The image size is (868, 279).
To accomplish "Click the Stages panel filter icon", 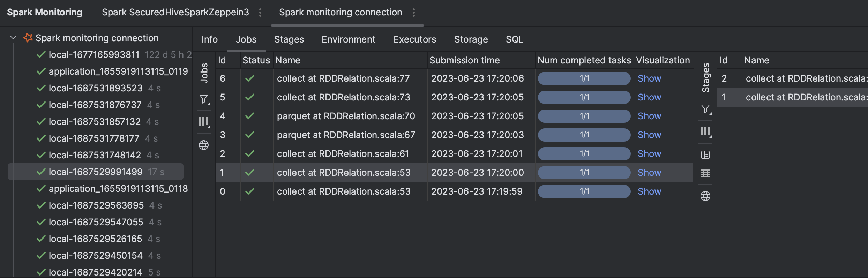I will 705,109.
